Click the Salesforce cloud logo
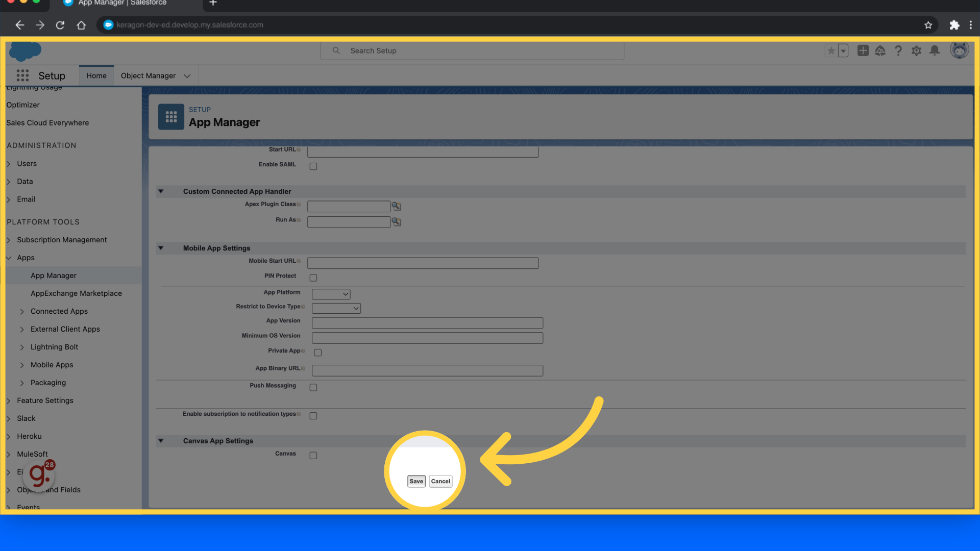Viewport: 980px width, 551px height. [x=25, y=51]
